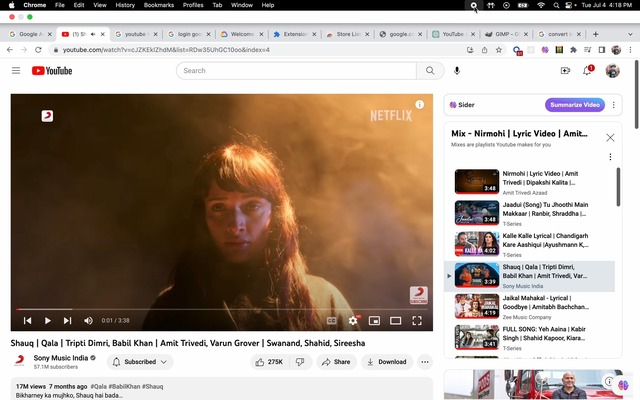Skip to the next video in the player

click(x=67, y=320)
